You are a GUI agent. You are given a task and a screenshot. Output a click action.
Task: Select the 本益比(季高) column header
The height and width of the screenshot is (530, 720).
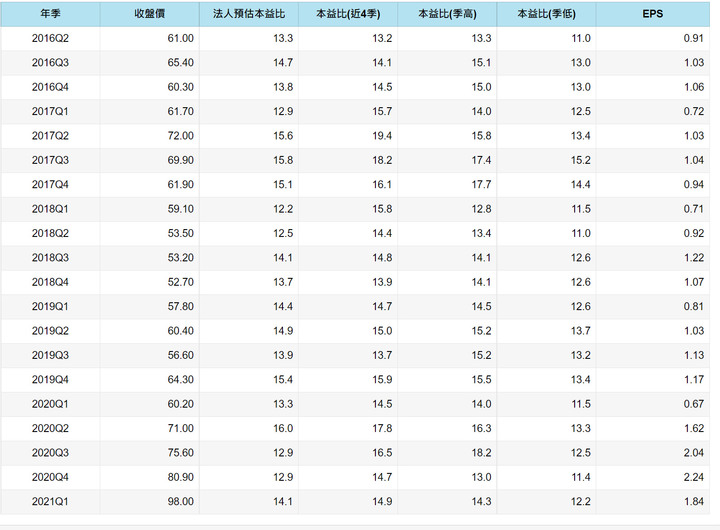[x=447, y=15]
